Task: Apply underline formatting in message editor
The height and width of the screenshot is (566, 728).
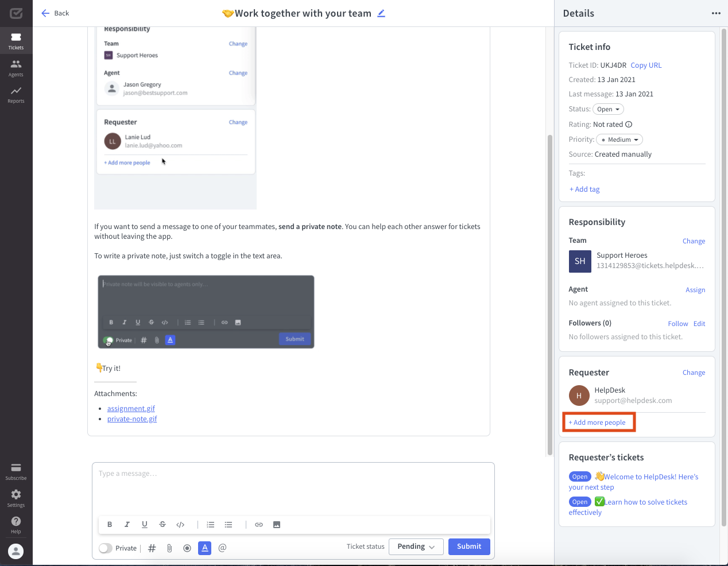Action: click(x=145, y=525)
